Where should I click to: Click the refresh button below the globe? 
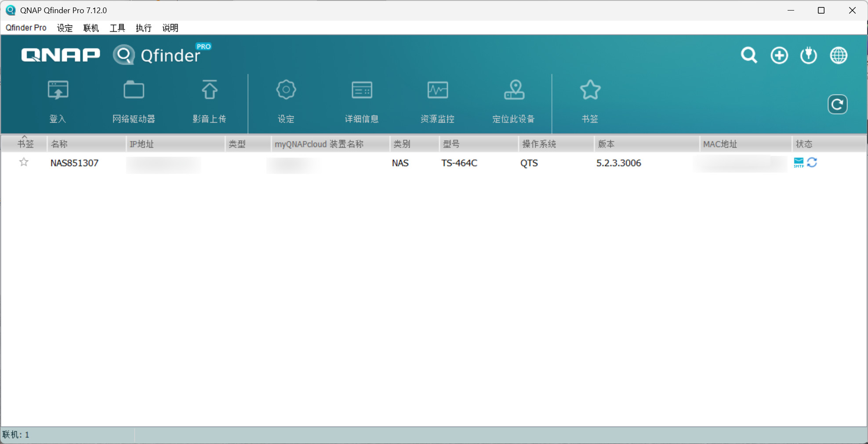[837, 105]
